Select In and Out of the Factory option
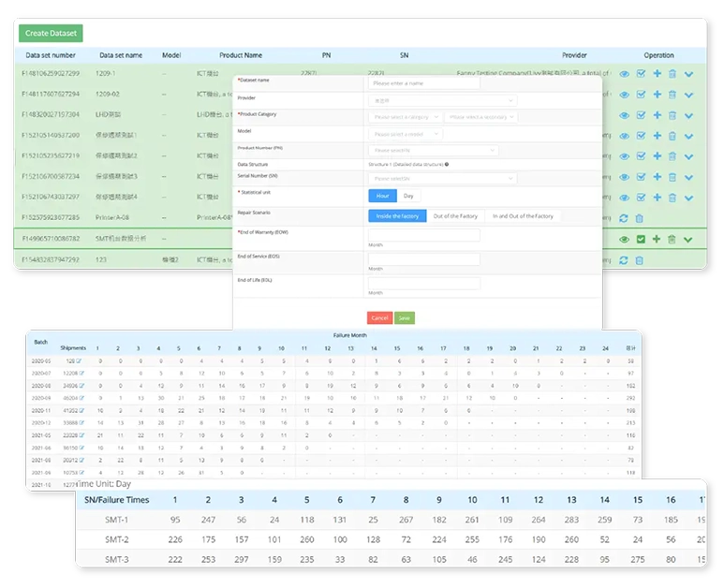Screen dimensions: 724x588 [523, 216]
